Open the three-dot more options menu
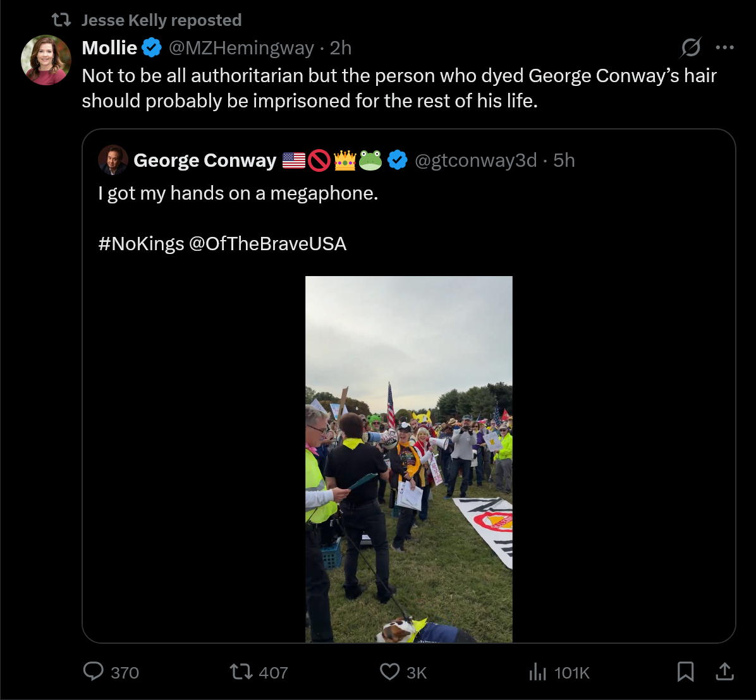 724,47
